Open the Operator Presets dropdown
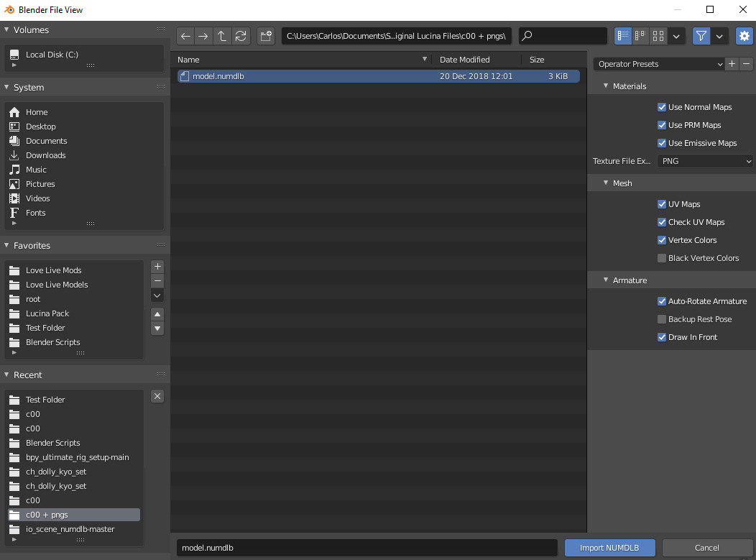Viewport: 756px width, 560px height. click(658, 64)
